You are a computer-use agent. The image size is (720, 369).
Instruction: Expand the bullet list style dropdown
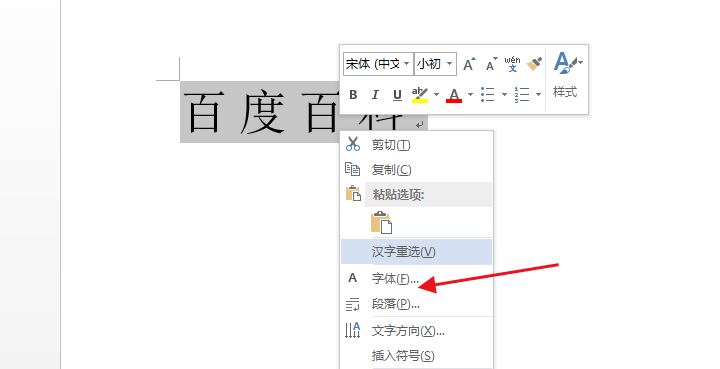[x=504, y=95]
